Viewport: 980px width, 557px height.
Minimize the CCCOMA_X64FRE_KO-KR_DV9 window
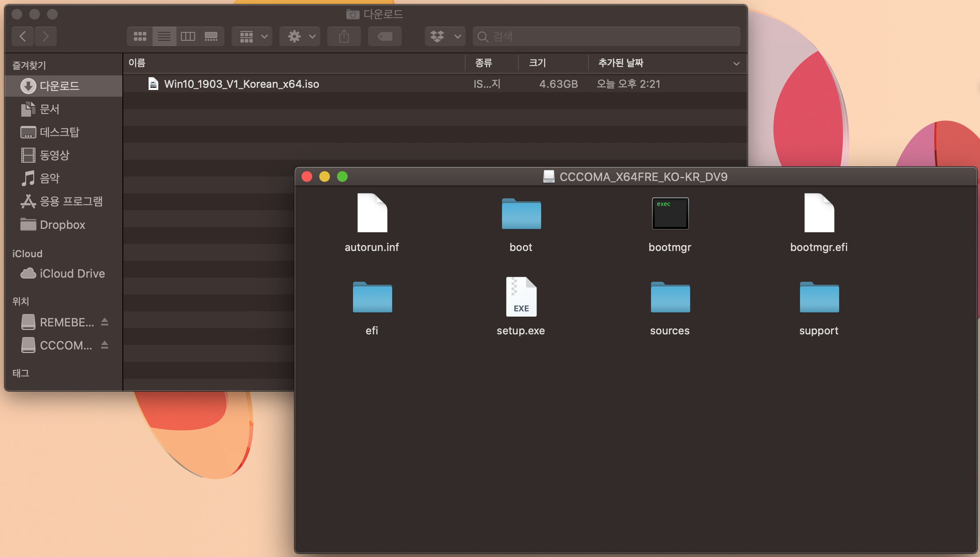tap(325, 177)
